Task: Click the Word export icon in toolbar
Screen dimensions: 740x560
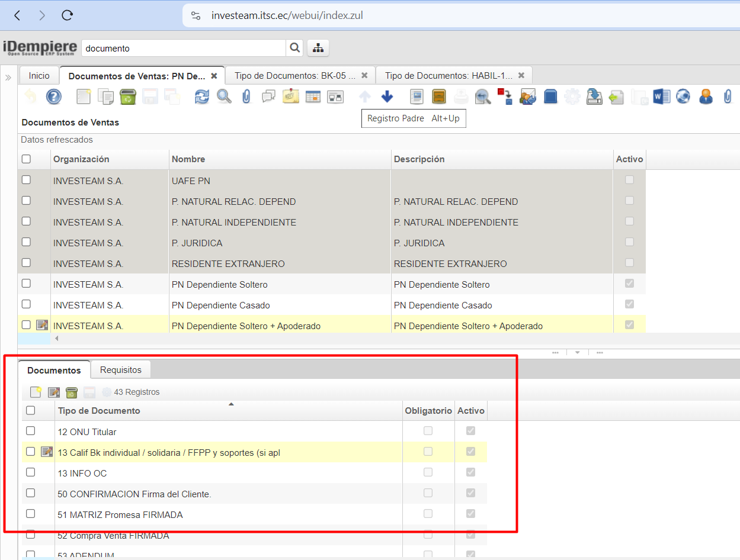Action: tap(661, 96)
